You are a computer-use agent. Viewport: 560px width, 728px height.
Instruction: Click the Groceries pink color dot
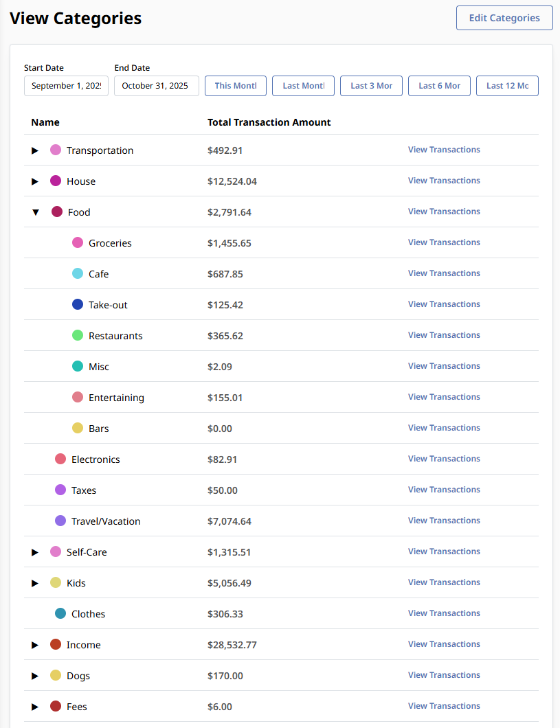pyautogui.click(x=78, y=242)
